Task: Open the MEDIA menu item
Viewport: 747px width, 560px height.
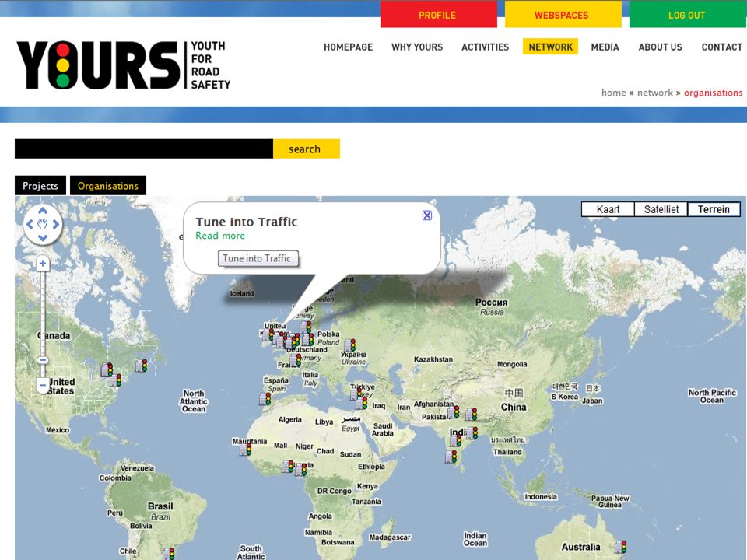Action: [x=605, y=47]
